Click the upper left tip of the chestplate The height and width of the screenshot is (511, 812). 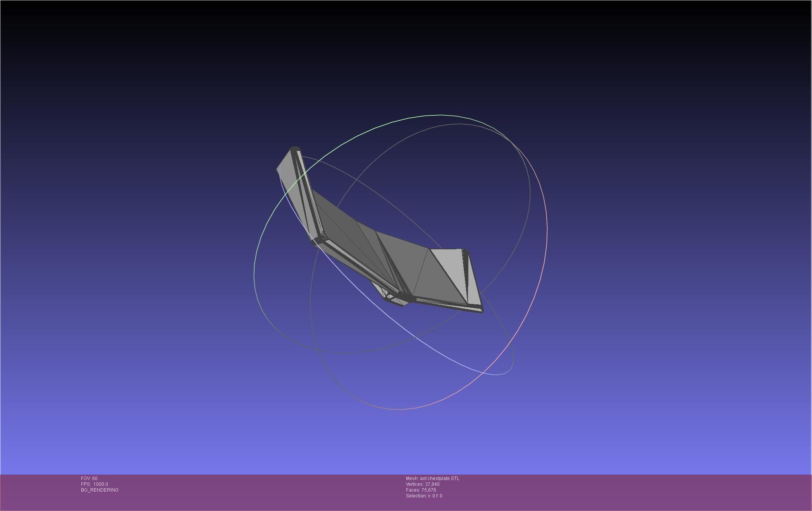[x=294, y=149]
